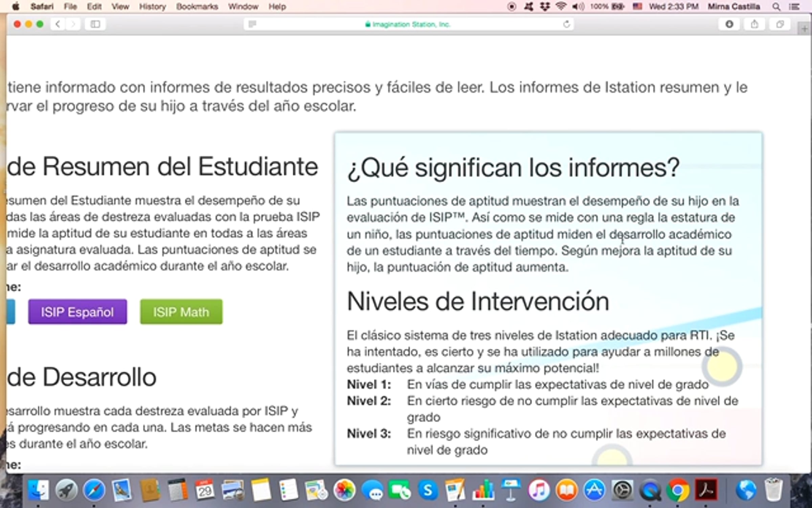Open Launchpad from the Dock
Image resolution: width=812 pixels, height=508 pixels.
tap(66, 490)
